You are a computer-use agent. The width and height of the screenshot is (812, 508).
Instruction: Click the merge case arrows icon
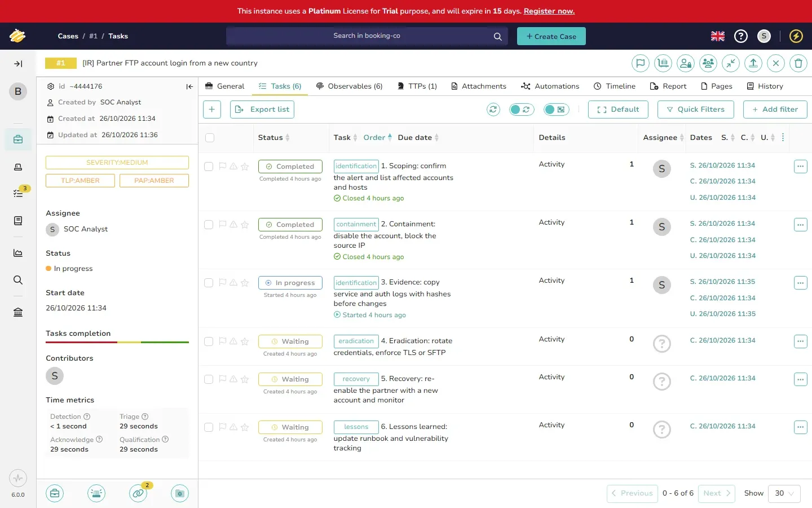coord(731,63)
